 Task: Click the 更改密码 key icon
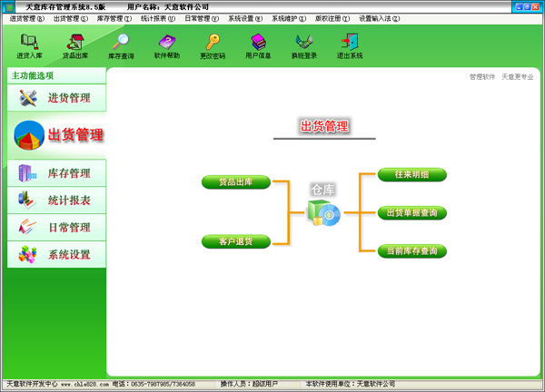click(213, 44)
